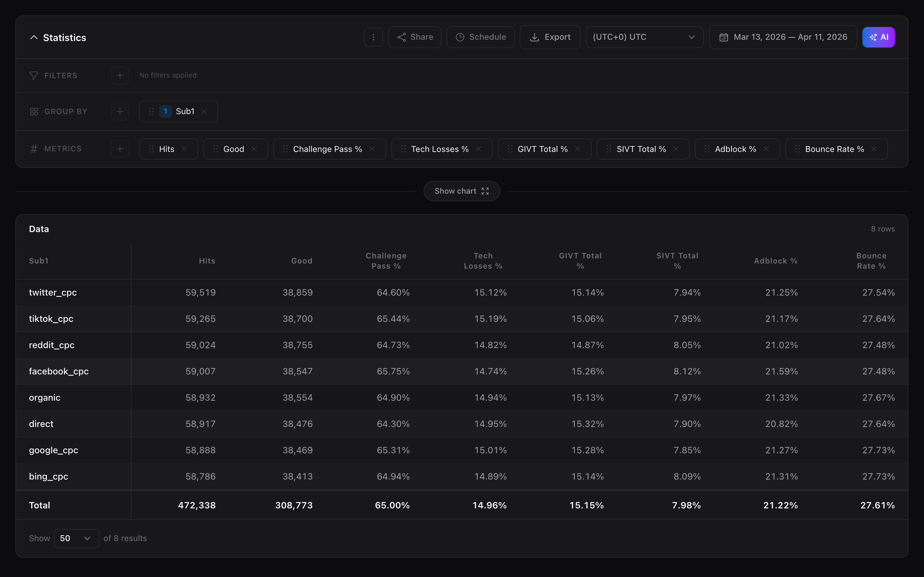Click the Schedule clock icon

pyautogui.click(x=460, y=37)
